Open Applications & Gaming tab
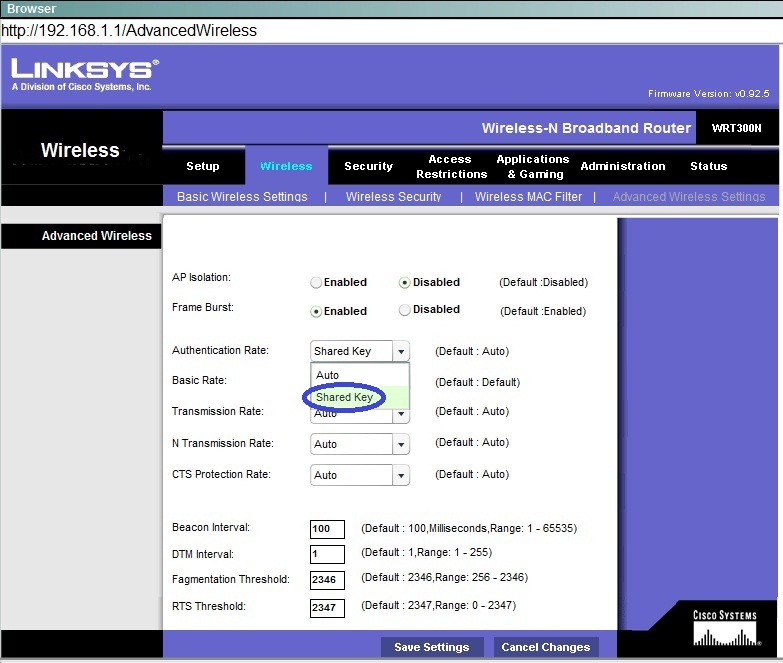This screenshot has width=783, height=663. click(533, 167)
